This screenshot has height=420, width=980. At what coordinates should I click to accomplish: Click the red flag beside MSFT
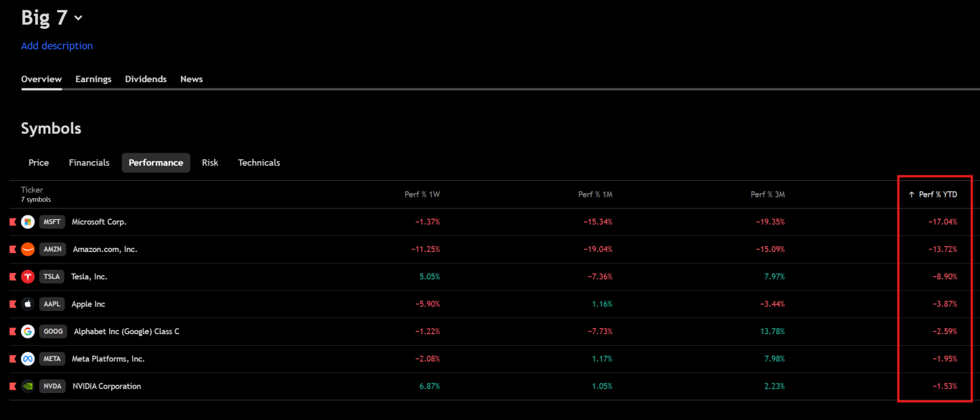point(13,222)
